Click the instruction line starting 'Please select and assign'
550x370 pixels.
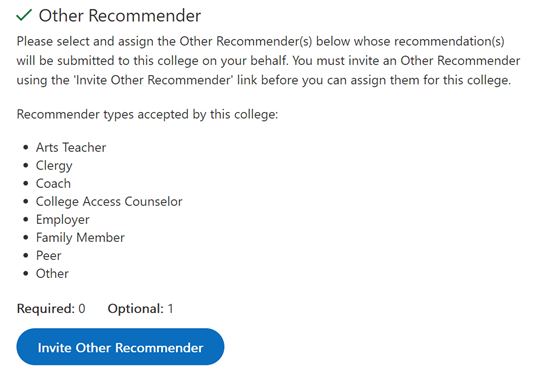point(261,41)
